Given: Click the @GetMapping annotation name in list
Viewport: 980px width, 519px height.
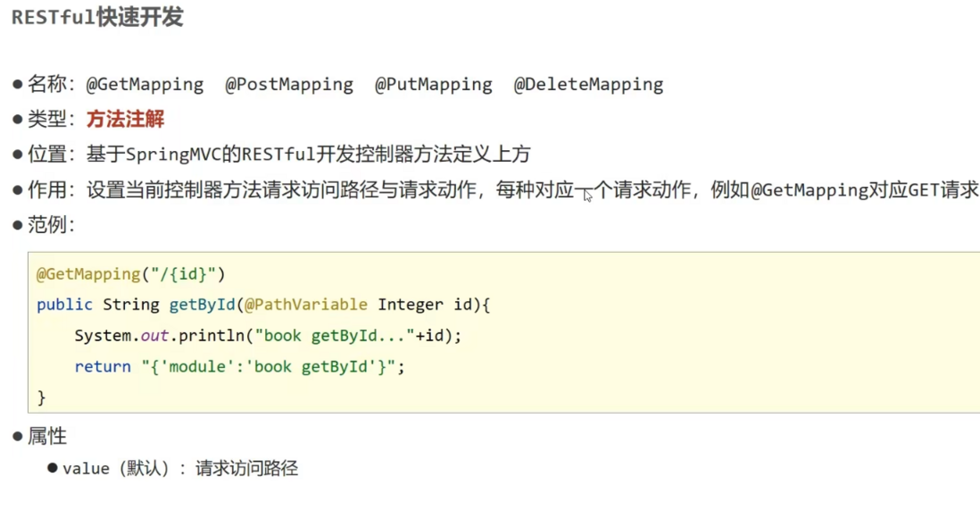Looking at the screenshot, I should coord(145,84).
